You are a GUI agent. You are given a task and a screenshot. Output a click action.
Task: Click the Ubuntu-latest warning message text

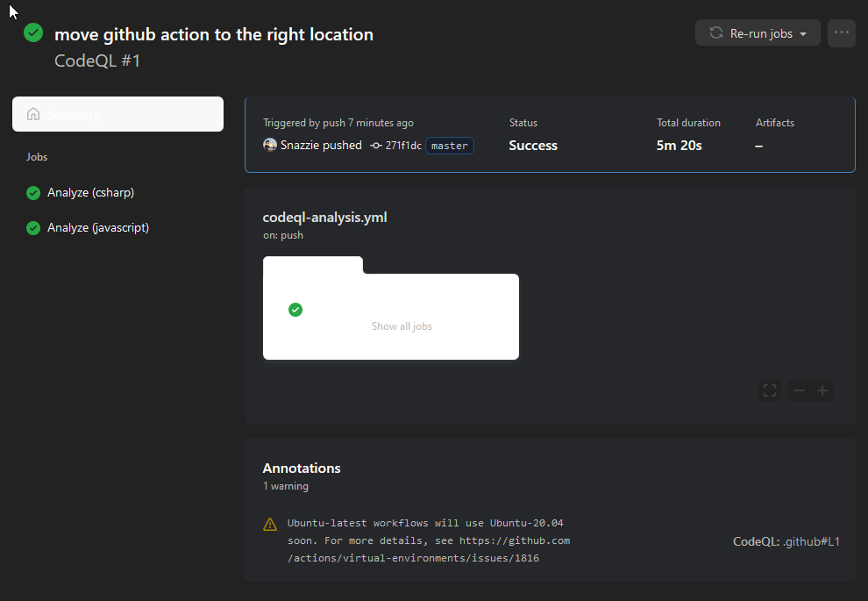429,540
